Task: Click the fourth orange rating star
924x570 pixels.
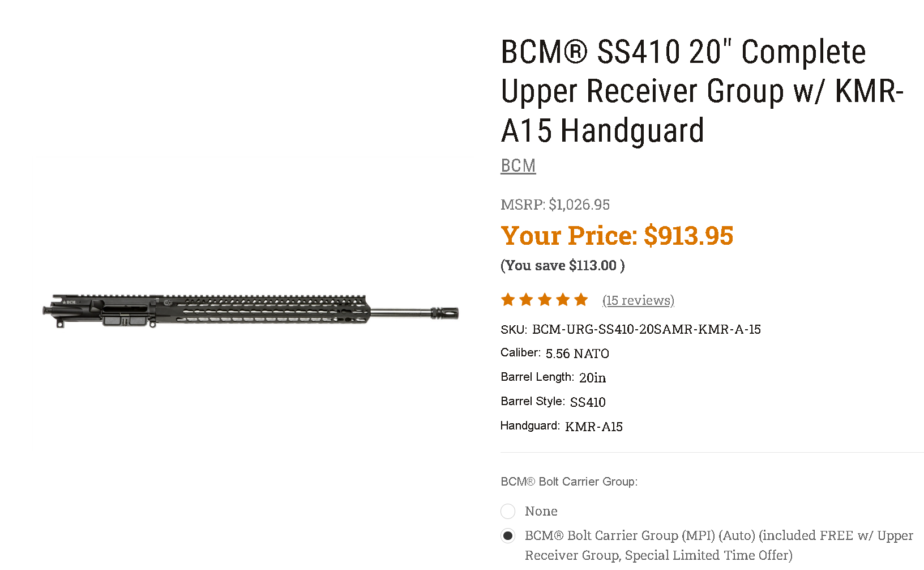Action: pos(563,300)
